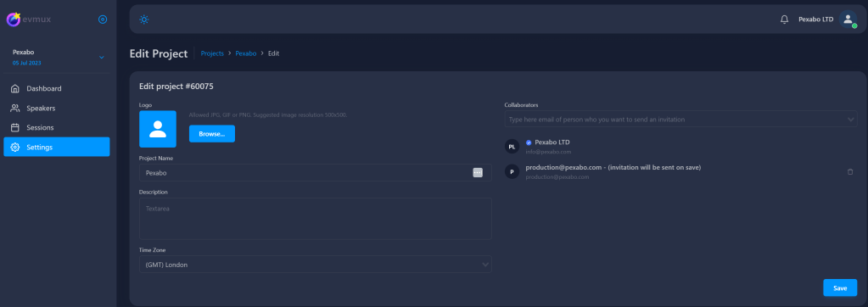Click the P avatar of production collaborator

(x=512, y=172)
